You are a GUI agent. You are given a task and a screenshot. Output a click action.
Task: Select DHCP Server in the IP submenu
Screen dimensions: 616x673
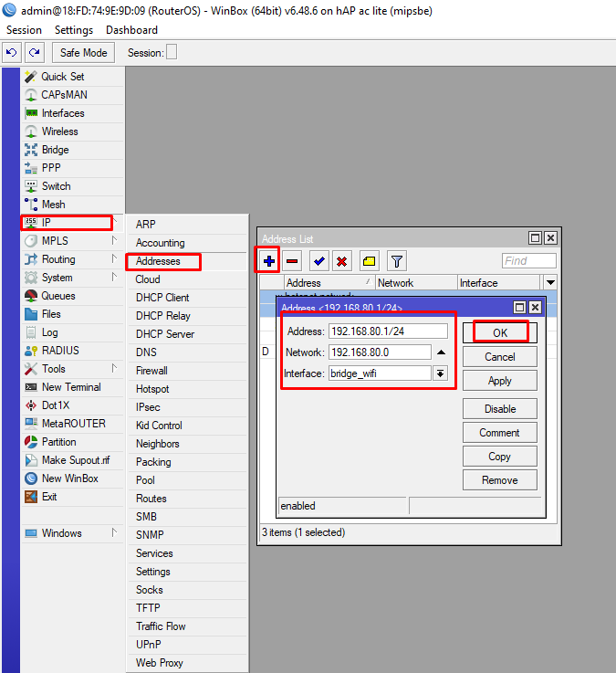pos(187,334)
